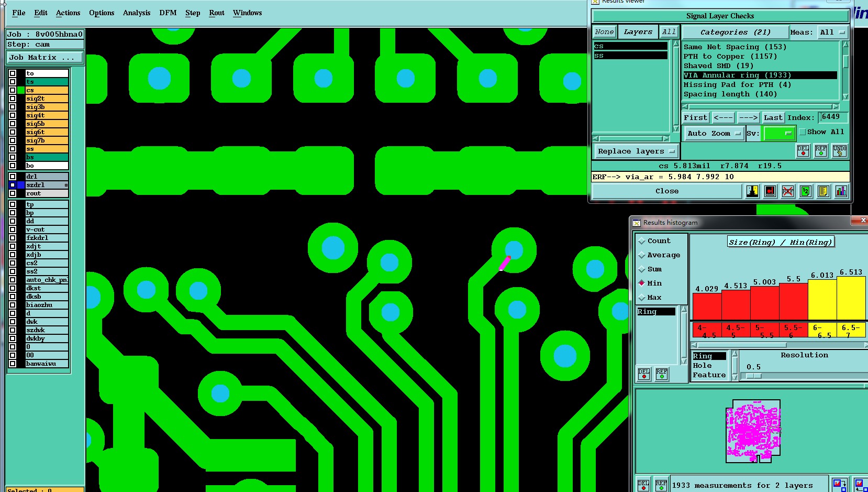Click REF icon below the histogram Ring list
This screenshot has width=868, height=492.
[x=662, y=374]
